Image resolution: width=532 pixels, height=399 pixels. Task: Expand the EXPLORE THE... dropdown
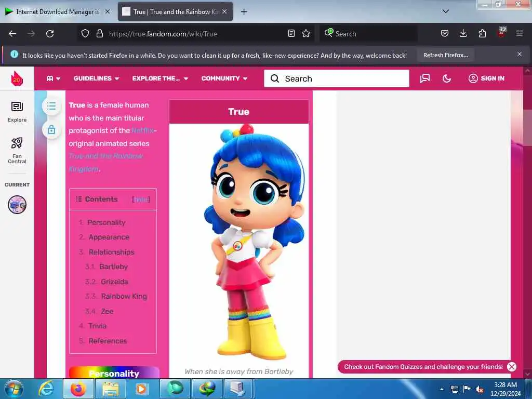(160, 78)
